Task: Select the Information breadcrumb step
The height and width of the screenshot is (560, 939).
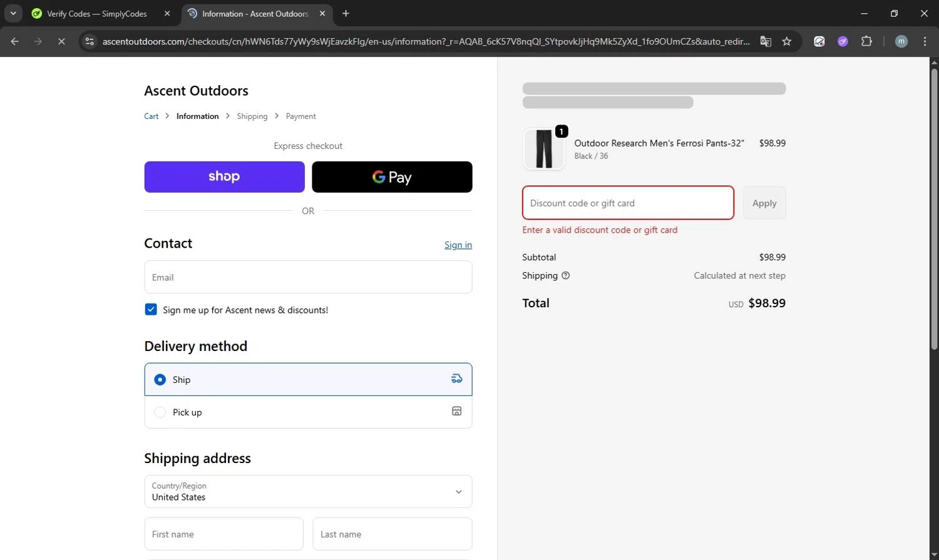Action: (197, 116)
